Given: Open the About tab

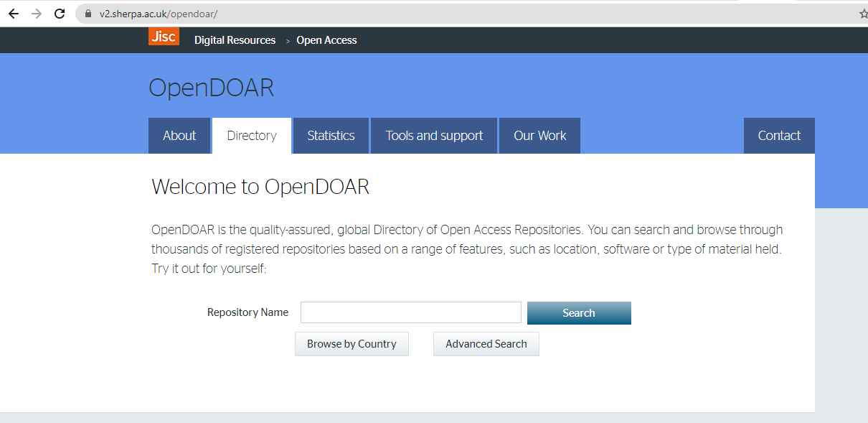Looking at the screenshot, I should (179, 136).
